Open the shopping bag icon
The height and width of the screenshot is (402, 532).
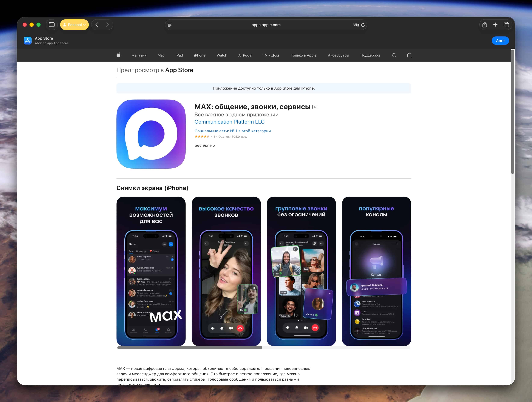pos(409,55)
